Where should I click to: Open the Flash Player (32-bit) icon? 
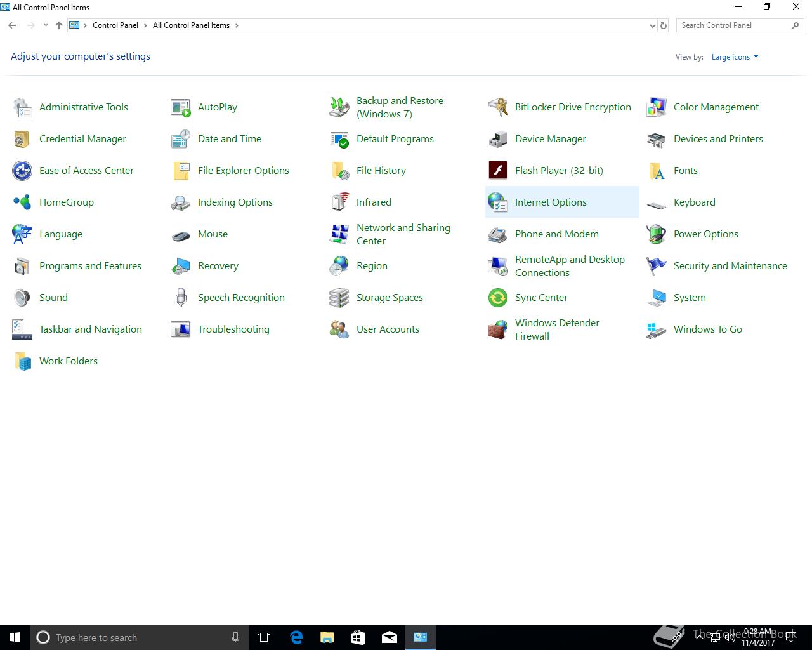pyautogui.click(x=498, y=171)
